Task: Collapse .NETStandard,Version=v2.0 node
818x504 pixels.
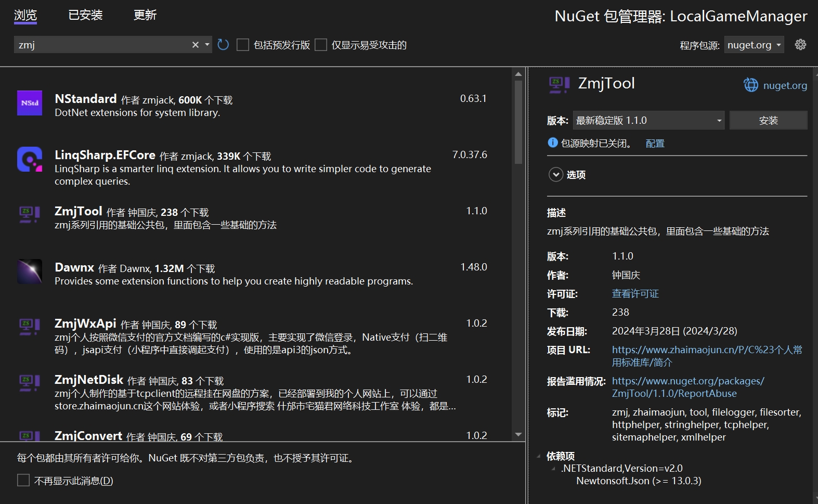Action: click(x=553, y=469)
